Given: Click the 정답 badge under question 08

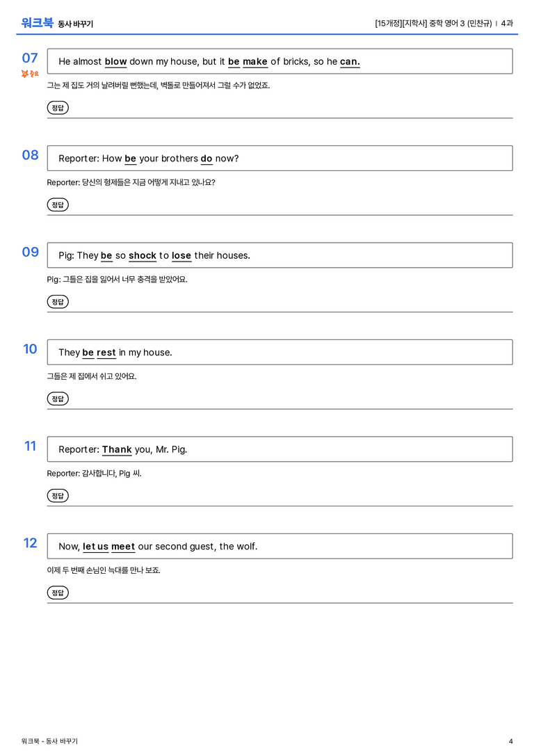Looking at the screenshot, I should click(58, 204).
